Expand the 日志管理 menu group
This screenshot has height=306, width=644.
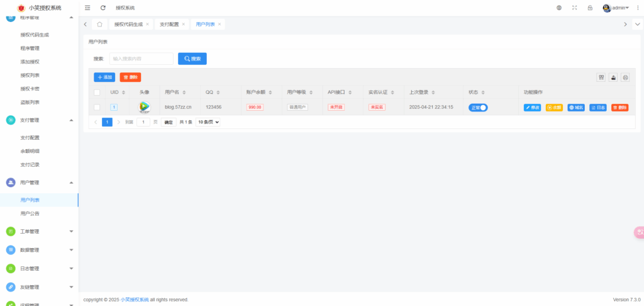pyautogui.click(x=72, y=269)
